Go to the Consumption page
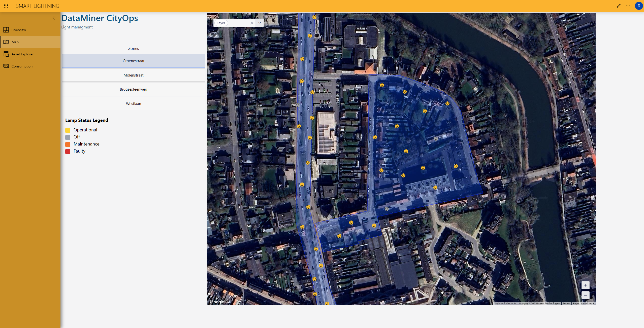Viewport: 644px width, 328px height. point(22,66)
